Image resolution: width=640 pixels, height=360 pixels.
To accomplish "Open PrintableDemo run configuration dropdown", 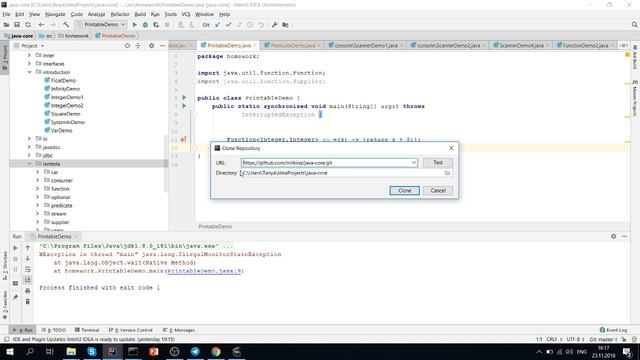I will [101, 25].
